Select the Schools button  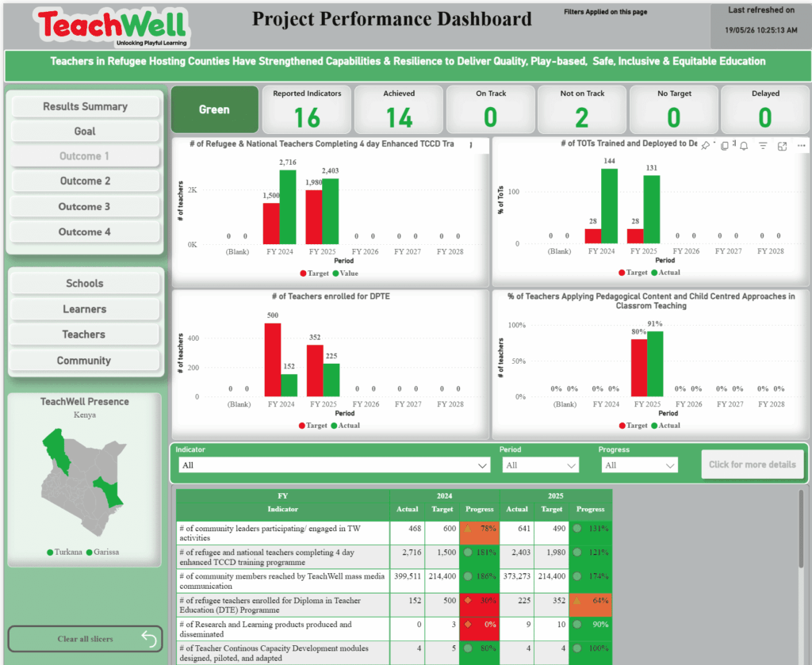pos(84,284)
